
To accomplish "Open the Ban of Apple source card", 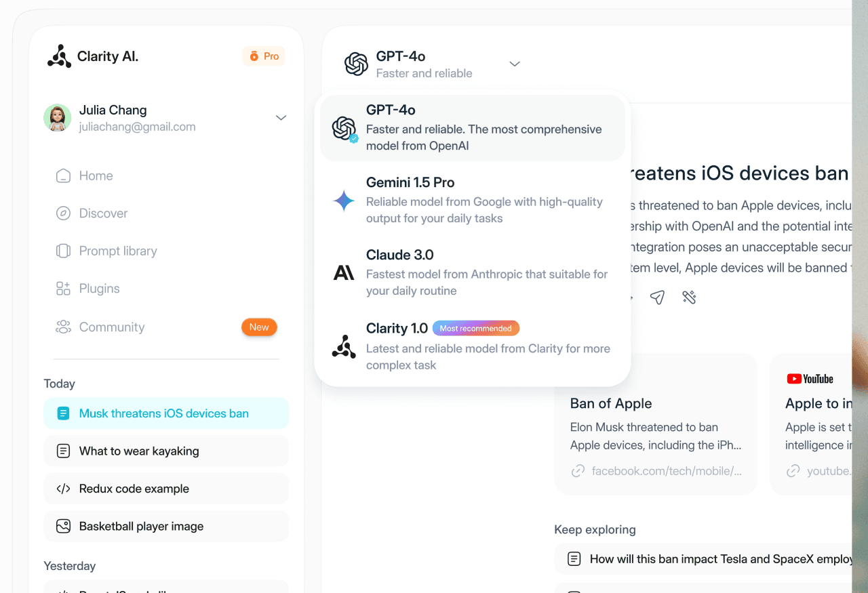I will (x=656, y=424).
